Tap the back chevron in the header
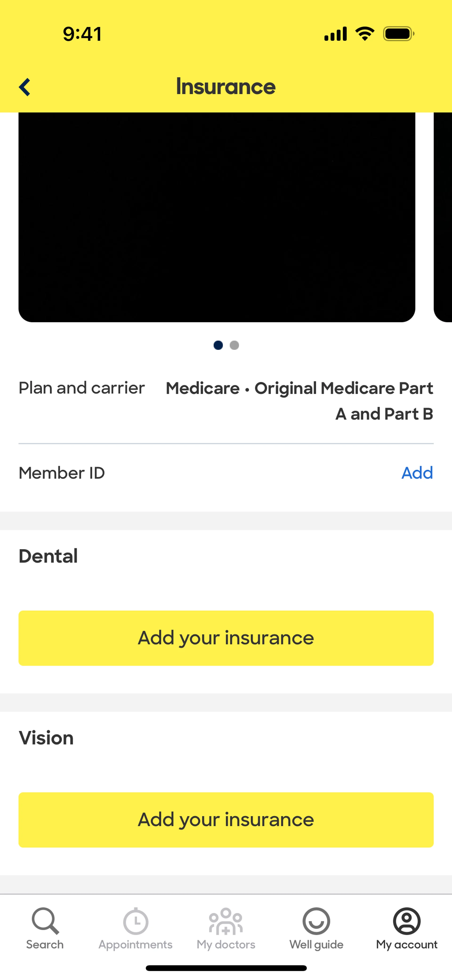The image size is (452, 980). coord(25,87)
